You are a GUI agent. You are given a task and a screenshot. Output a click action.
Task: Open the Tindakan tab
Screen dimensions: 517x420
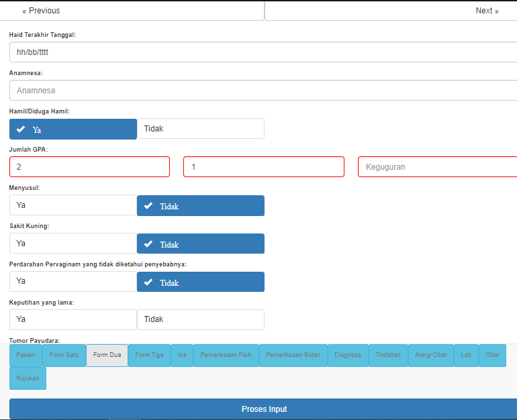coord(388,355)
